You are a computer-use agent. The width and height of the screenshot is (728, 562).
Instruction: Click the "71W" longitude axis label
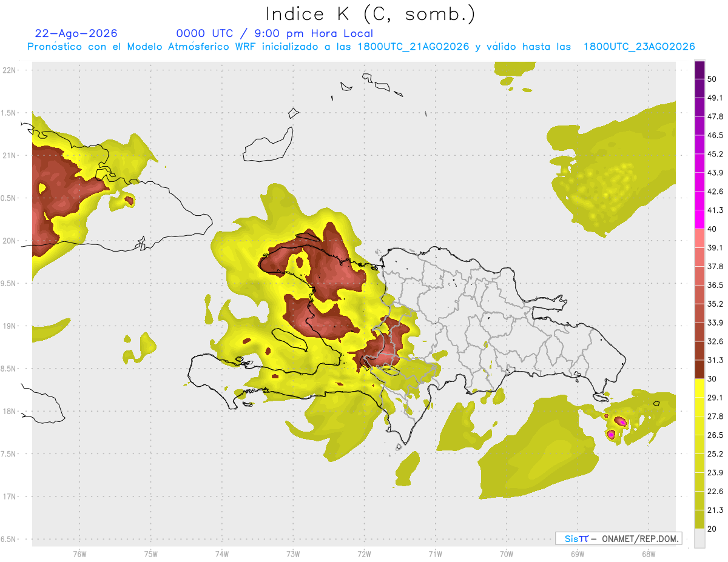[435, 554]
